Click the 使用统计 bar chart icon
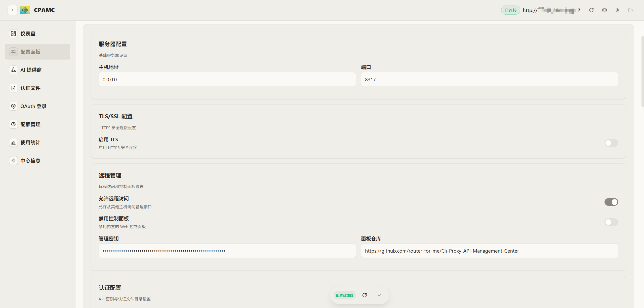This screenshot has width=644, height=308. (x=13, y=143)
